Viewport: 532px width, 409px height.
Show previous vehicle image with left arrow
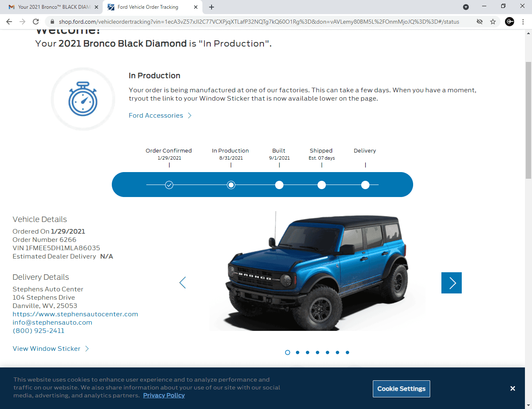click(182, 283)
